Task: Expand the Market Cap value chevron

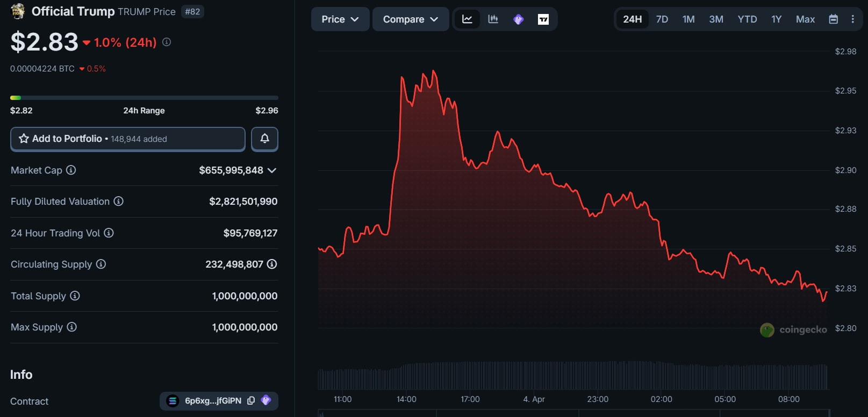Action: click(x=272, y=170)
